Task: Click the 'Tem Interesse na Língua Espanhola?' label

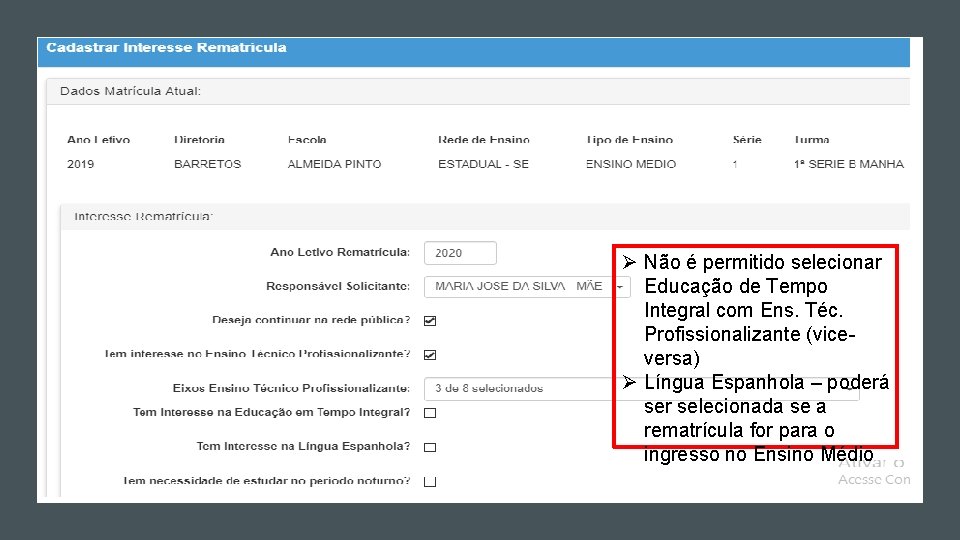Action: tap(303, 446)
